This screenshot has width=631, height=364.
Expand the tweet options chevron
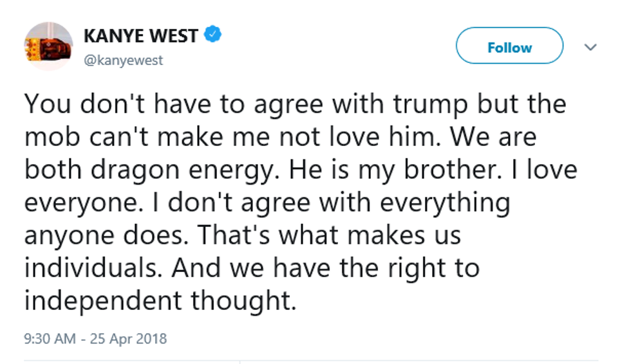click(x=590, y=48)
